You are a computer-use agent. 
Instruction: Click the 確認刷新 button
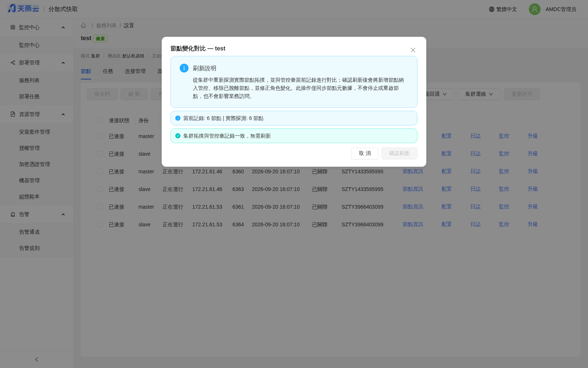pos(399,153)
